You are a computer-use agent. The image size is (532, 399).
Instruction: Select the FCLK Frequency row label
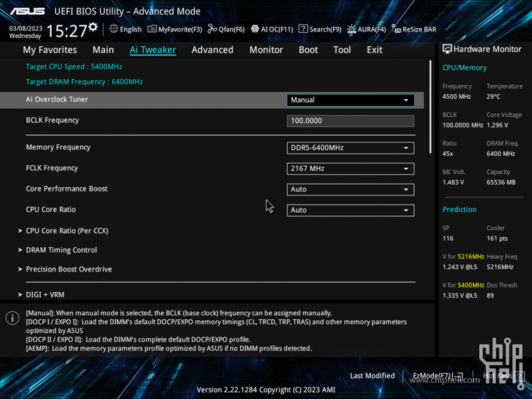coord(52,168)
